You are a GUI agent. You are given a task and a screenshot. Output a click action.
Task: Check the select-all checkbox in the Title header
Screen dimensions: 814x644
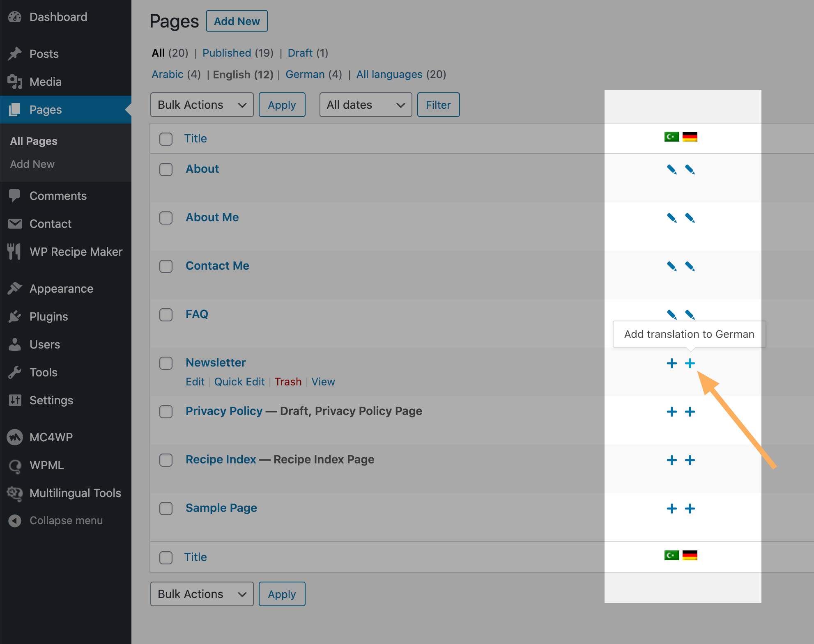[x=166, y=139]
